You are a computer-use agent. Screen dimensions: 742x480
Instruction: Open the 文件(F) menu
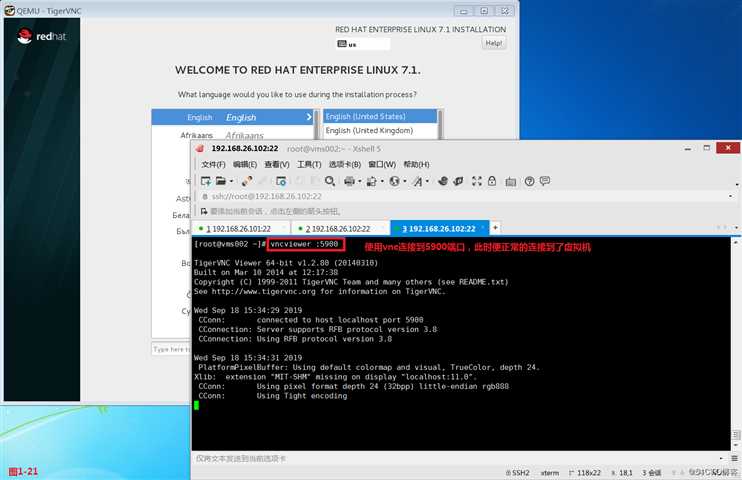tap(213, 164)
